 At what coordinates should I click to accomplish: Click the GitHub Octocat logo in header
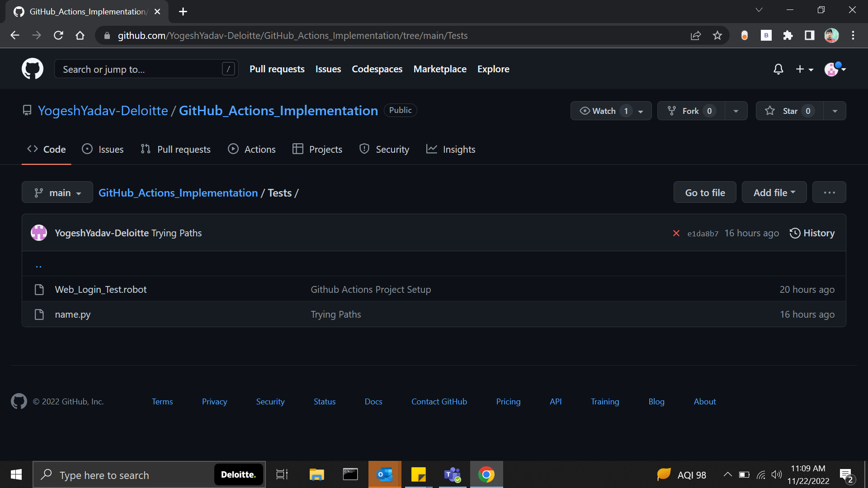pyautogui.click(x=33, y=69)
